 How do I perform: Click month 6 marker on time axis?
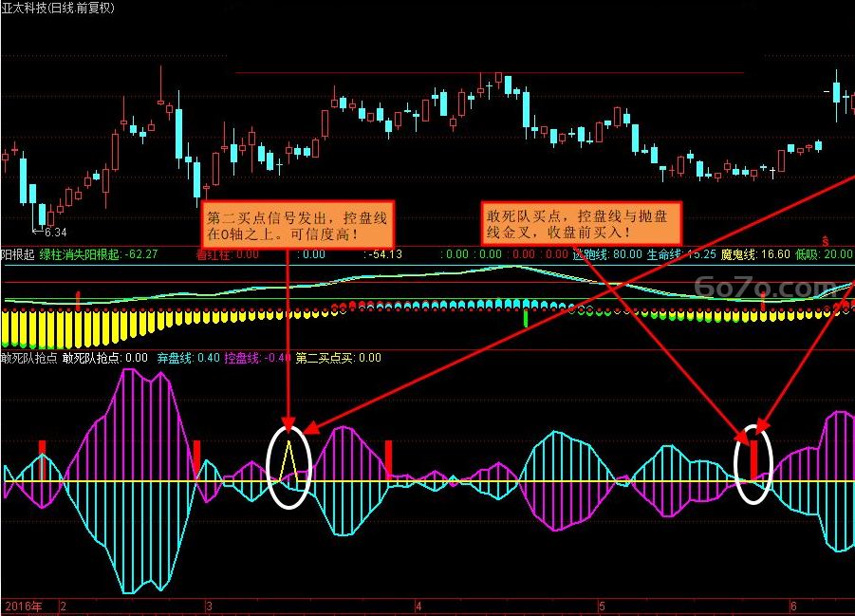[x=793, y=607]
